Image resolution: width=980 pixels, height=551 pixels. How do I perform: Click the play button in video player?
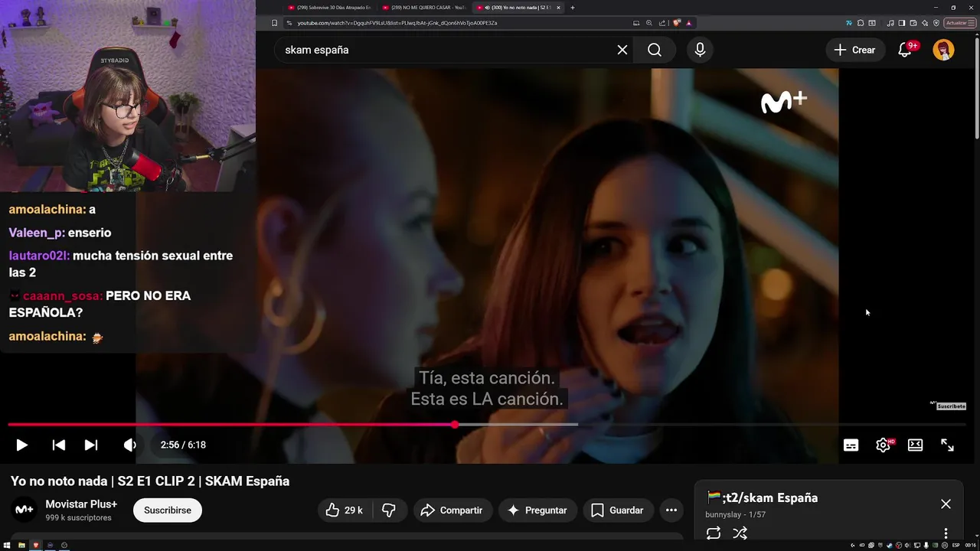21,445
